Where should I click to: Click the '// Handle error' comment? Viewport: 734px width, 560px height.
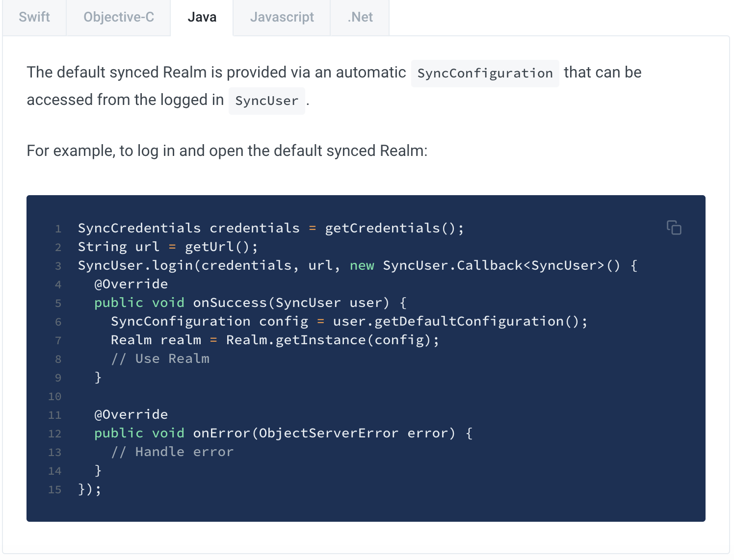(172, 452)
